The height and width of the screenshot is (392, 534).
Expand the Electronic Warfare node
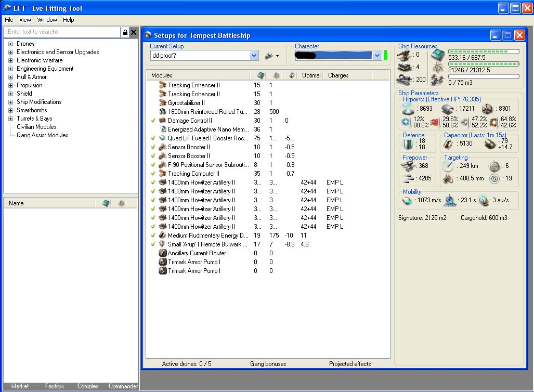click(x=10, y=61)
